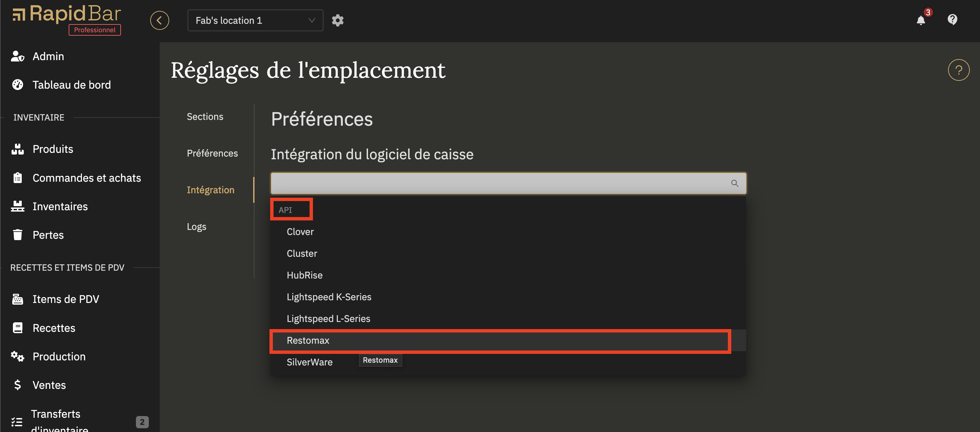
Task: Click the Recettes book icon
Action: click(x=18, y=328)
